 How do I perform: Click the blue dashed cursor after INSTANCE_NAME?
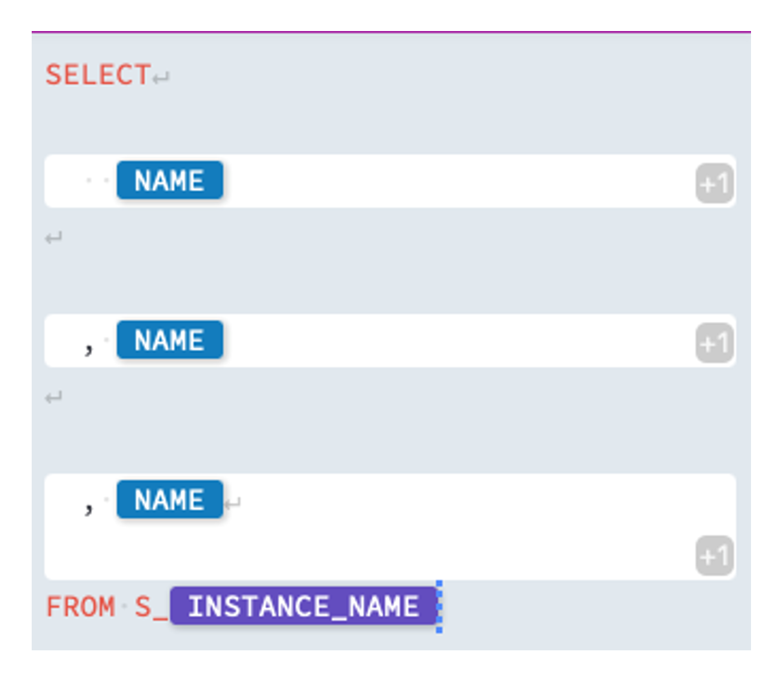(x=439, y=606)
